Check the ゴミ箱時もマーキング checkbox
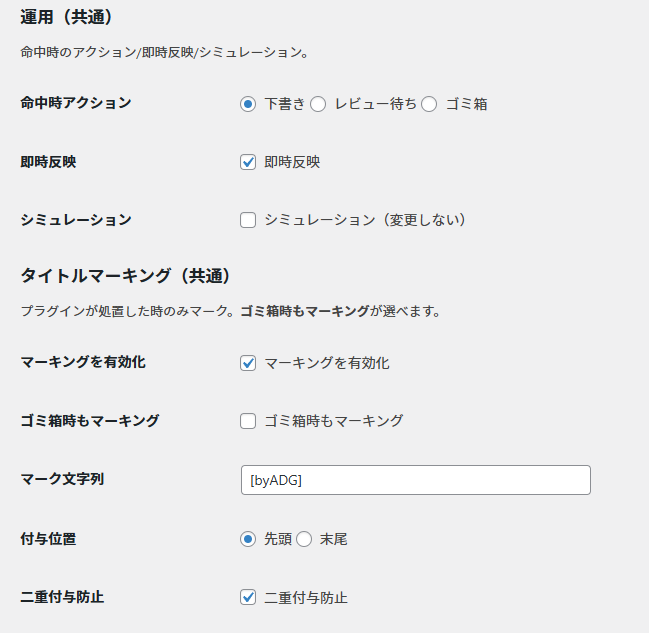 [248, 421]
